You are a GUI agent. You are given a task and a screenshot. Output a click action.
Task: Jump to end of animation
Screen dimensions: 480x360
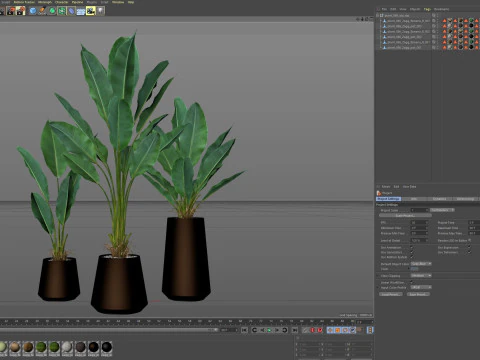pos(295,330)
